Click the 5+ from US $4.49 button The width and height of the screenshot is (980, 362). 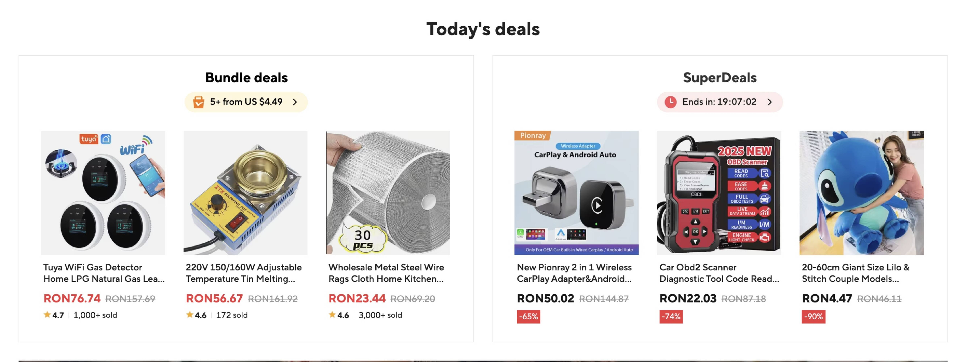click(x=246, y=102)
